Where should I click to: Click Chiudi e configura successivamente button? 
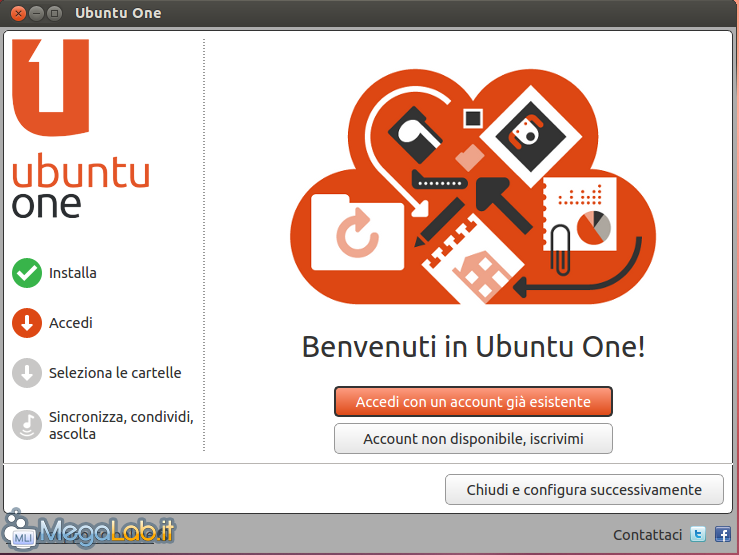tap(584, 490)
